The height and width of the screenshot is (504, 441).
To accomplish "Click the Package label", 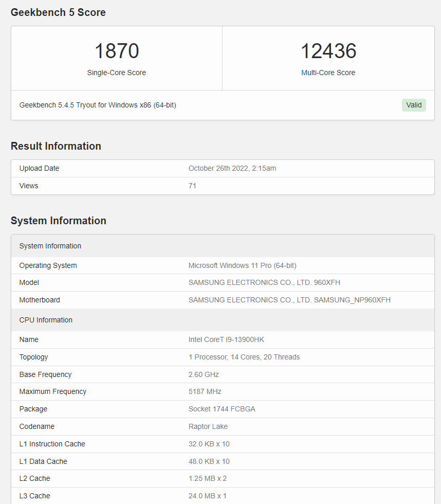I will [x=33, y=409].
